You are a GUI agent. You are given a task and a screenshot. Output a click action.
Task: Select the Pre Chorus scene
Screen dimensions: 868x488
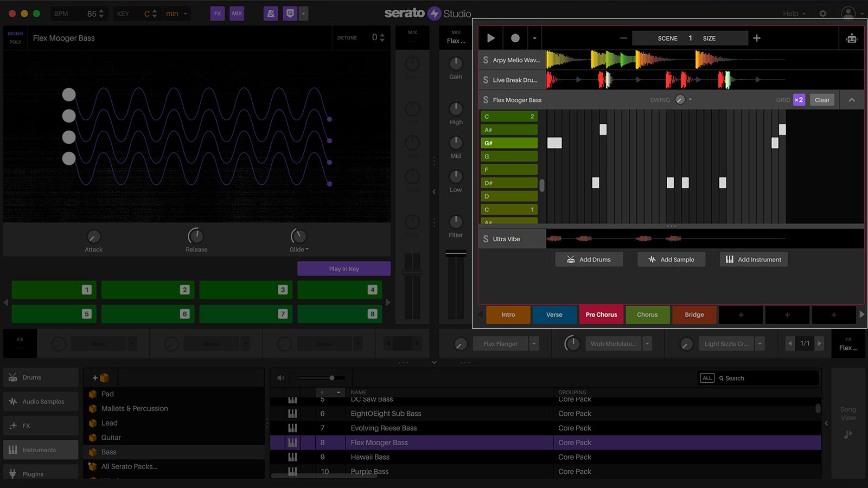click(x=601, y=314)
